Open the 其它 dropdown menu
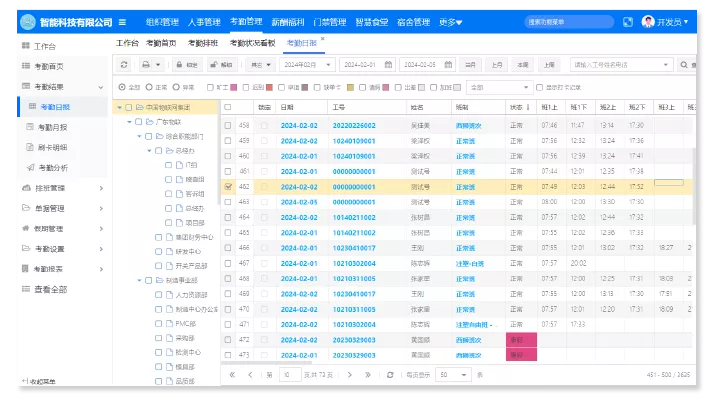This screenshot has height=395, width=714. 260,65
